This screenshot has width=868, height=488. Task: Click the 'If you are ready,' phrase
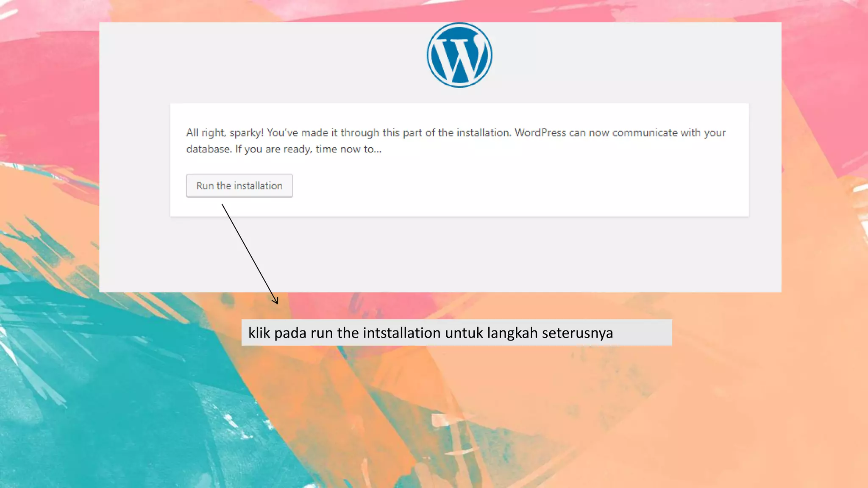(x=274, y=149)
